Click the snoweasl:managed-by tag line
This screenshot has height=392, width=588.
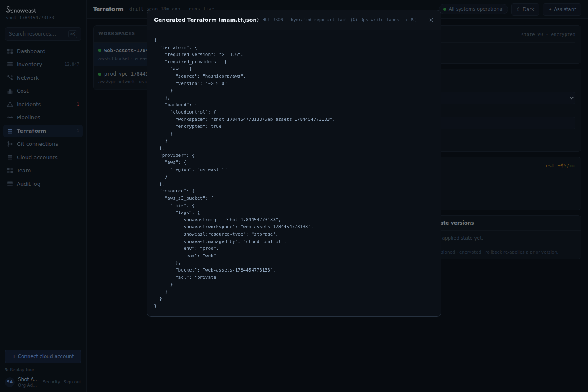[x=234, y=242]
